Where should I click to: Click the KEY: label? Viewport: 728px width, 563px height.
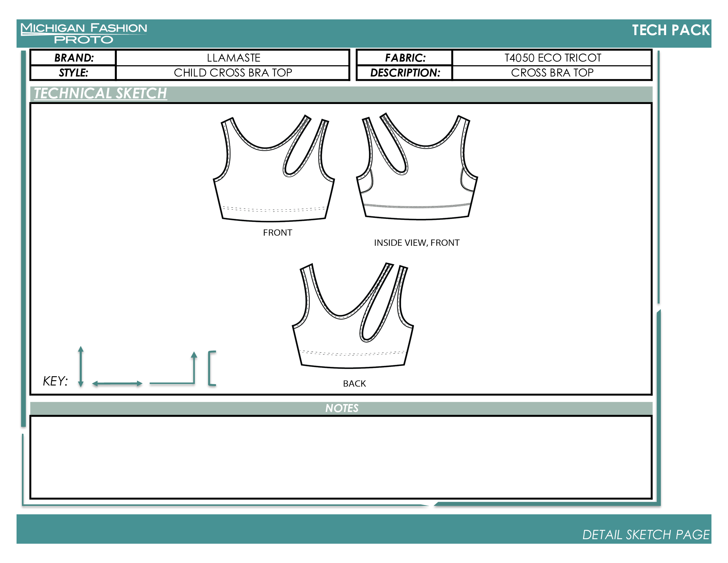[55, 381]
